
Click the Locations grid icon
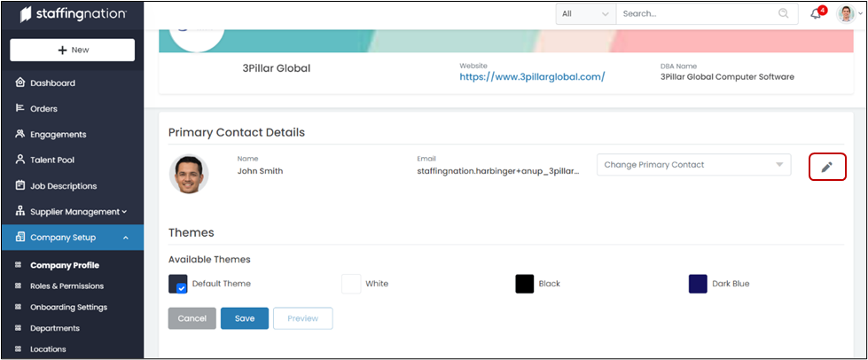(18, 349)
